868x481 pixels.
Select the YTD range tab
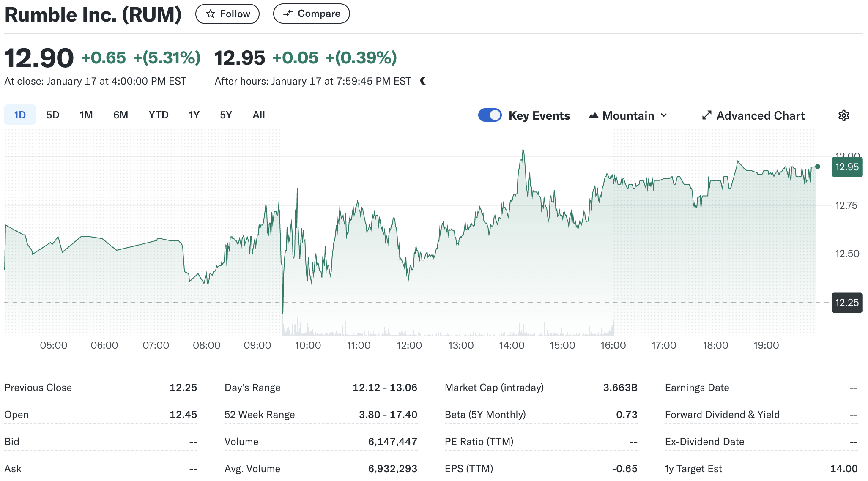coord(159,115)
